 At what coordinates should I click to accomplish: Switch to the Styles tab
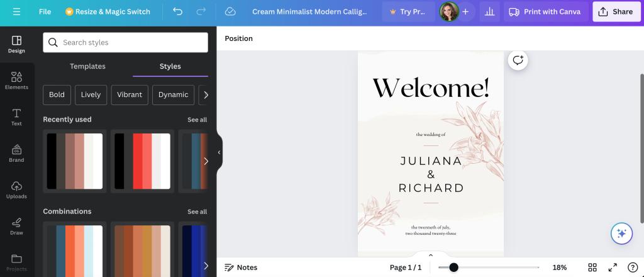click(170, 66)
